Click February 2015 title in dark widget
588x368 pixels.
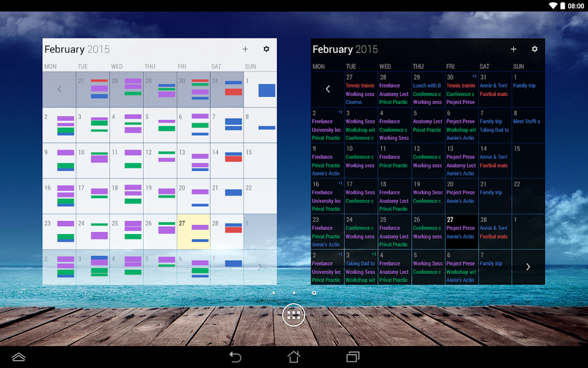(345, 49)
